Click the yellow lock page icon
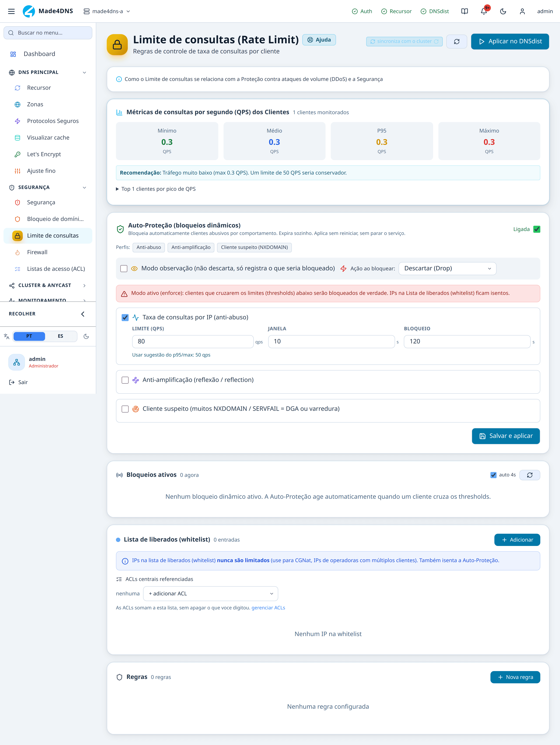Screen dimensions: 560x745 tap(117, 44)
